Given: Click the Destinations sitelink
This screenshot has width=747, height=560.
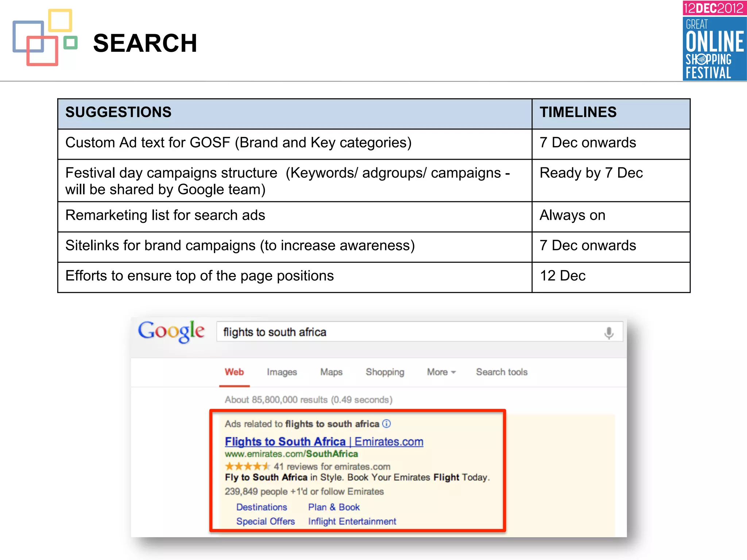Looking at the screenshot, I should [262, 507].
